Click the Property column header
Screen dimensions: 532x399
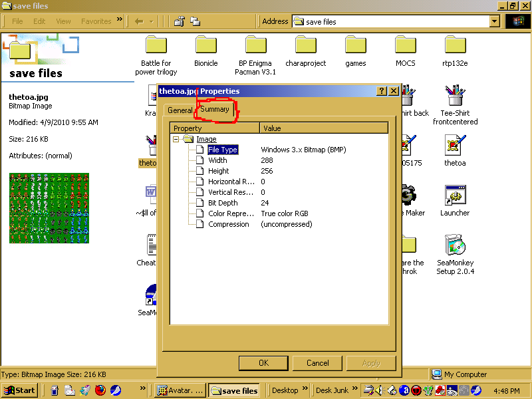coord(215,128)
